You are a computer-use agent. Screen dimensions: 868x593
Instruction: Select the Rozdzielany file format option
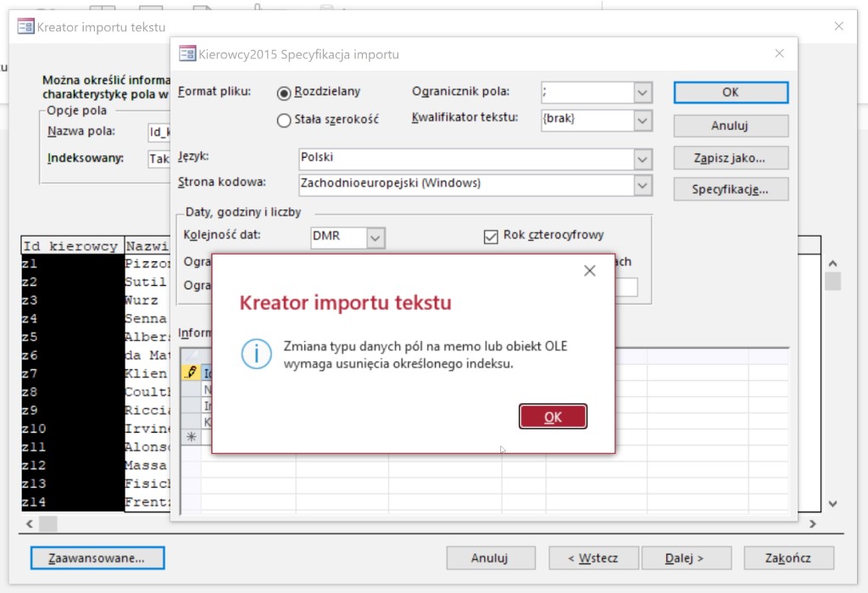coord(284,92)
